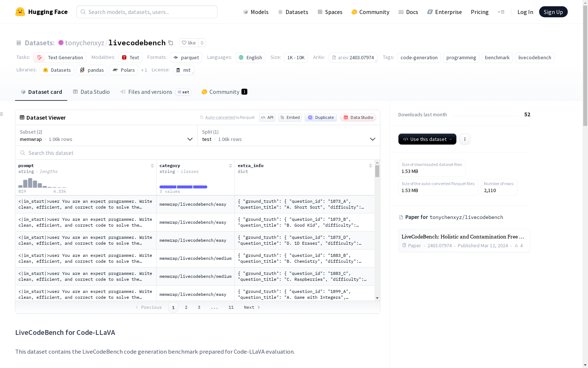Select the code-generation tag

[419, 57]
